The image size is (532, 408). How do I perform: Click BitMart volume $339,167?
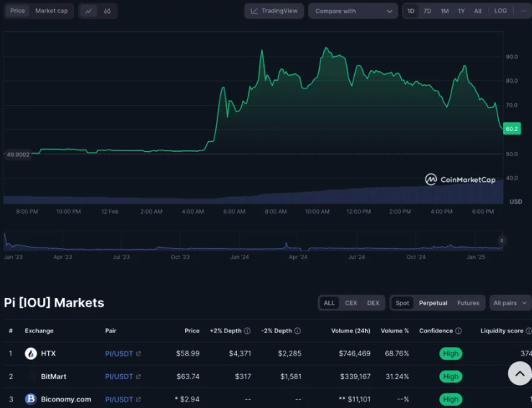(x=355, y=376)
